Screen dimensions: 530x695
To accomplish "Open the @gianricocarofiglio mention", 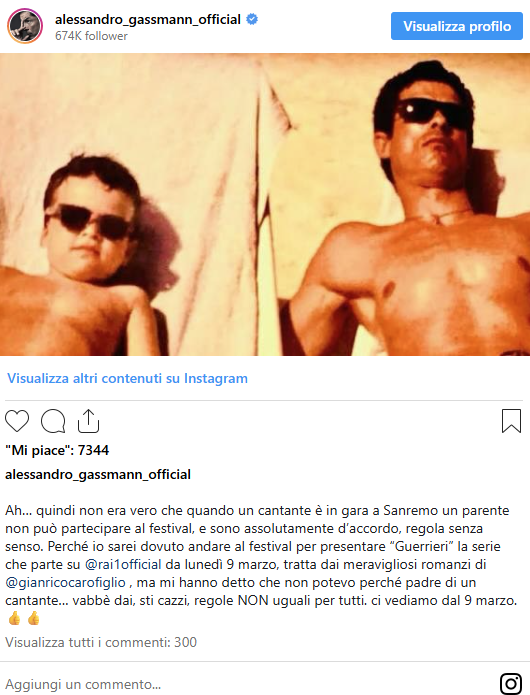I will point(66,582).
